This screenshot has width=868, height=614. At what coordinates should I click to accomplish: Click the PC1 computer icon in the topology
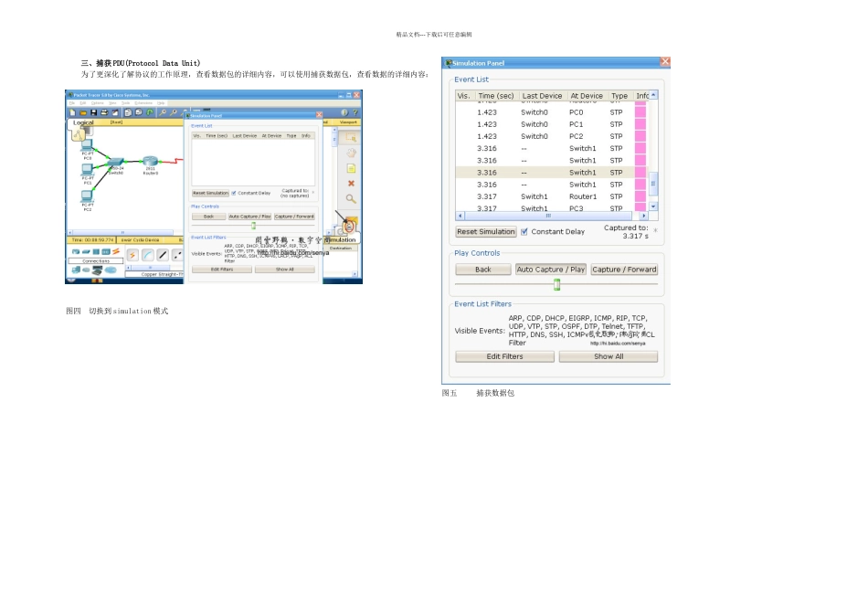tap(88, 170)
